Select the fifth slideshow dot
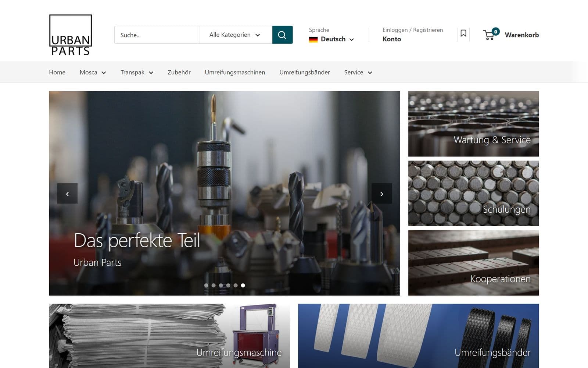 click(236, 285)
